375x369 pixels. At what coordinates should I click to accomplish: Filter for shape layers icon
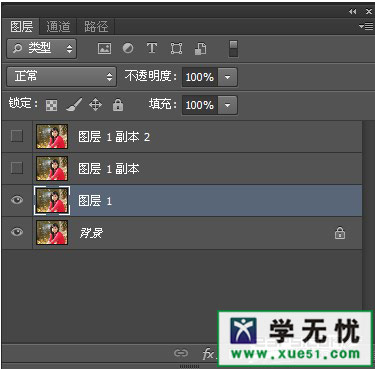click(x=176, y=49)
